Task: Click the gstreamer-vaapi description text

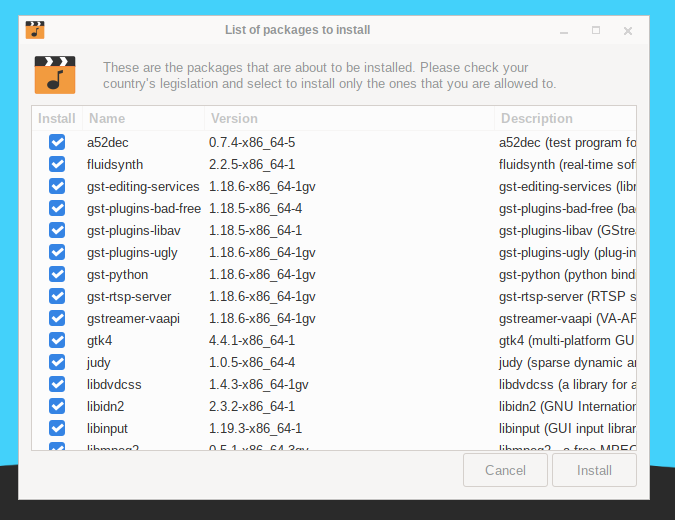Action: click(567, 319)
